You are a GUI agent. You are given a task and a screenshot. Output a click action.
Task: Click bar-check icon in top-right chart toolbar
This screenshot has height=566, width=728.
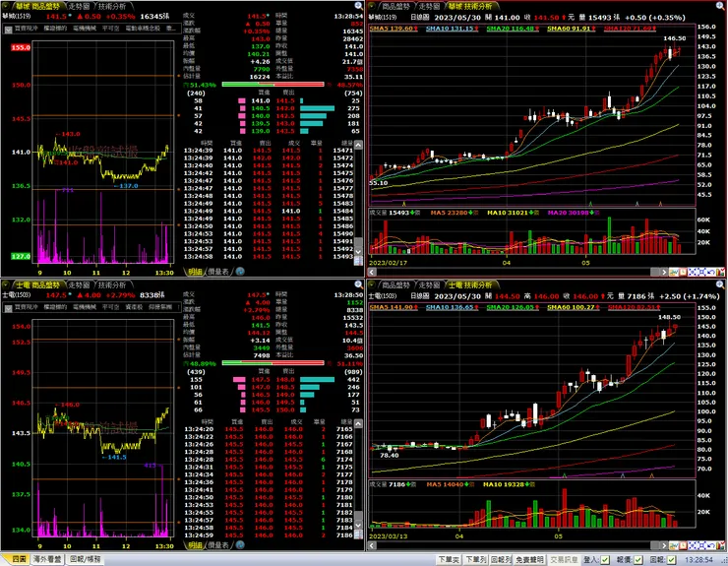coord(720,272)
